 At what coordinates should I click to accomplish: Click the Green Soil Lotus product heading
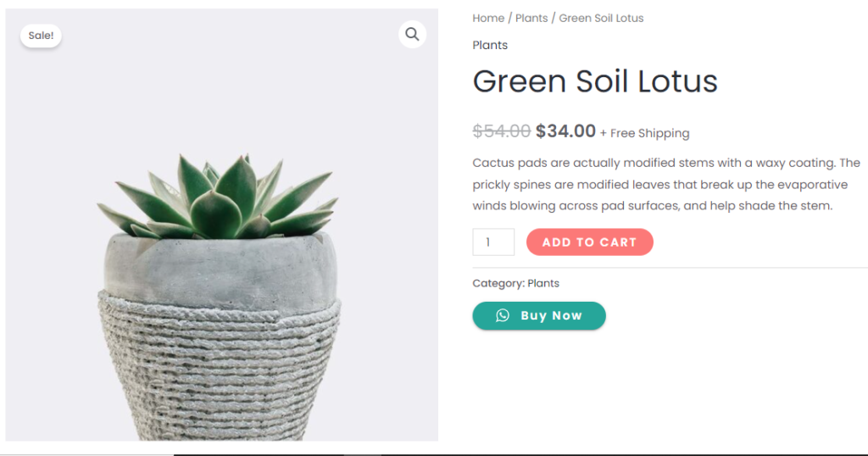[595, 81]
